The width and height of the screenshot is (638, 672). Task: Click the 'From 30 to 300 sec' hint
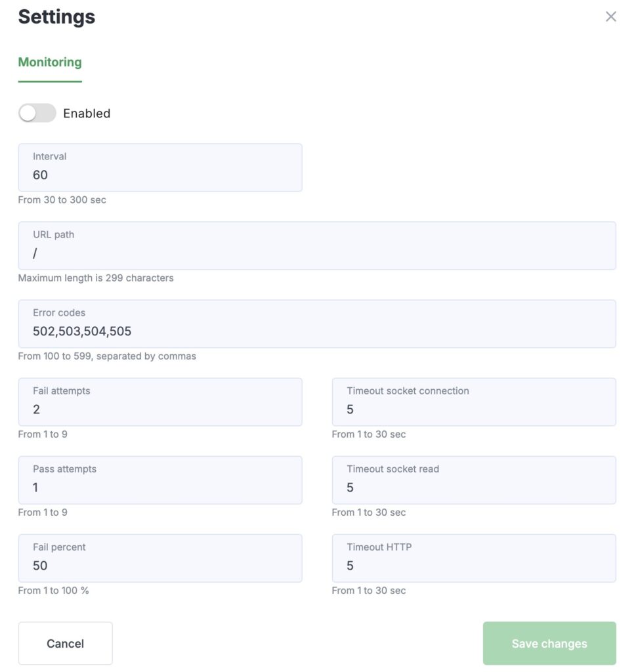click(62, 199)
